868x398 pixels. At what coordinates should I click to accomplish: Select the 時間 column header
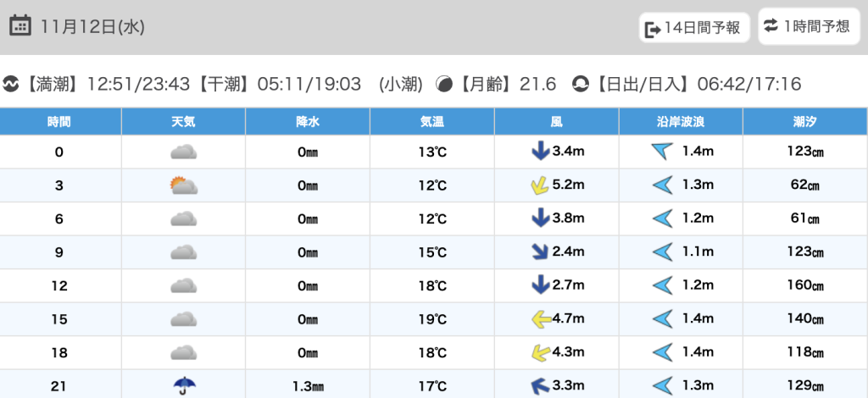click(x=59, y=122)
